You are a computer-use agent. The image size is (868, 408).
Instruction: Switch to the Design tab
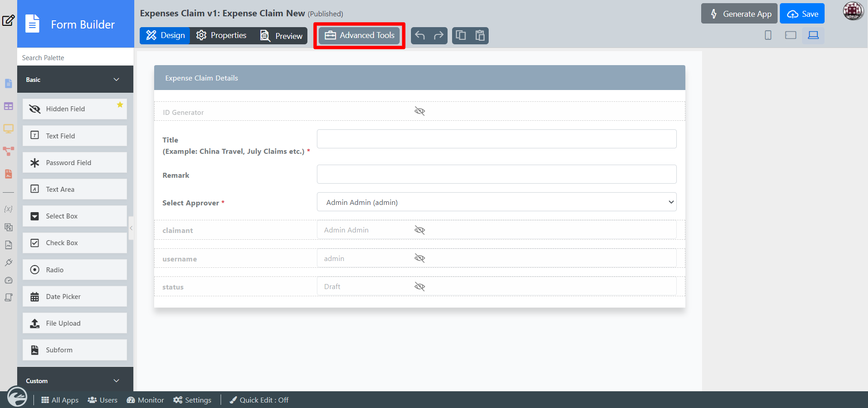[165, 35]
